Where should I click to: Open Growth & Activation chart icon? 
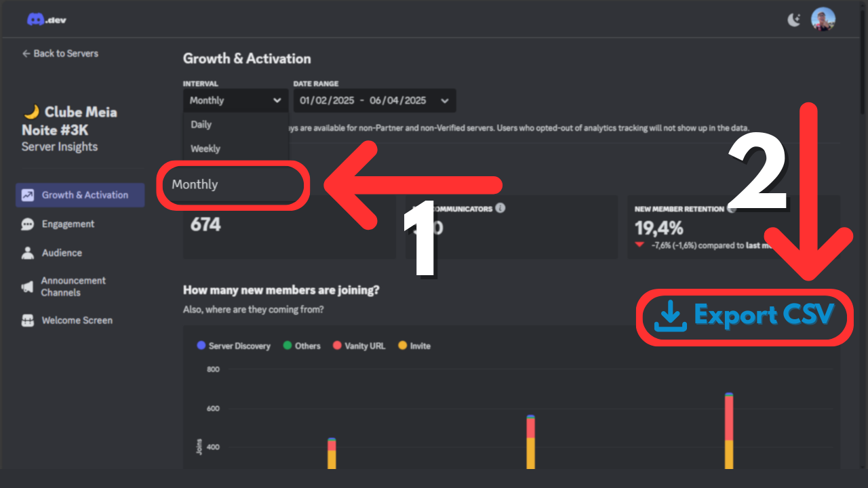pos(28,195)
